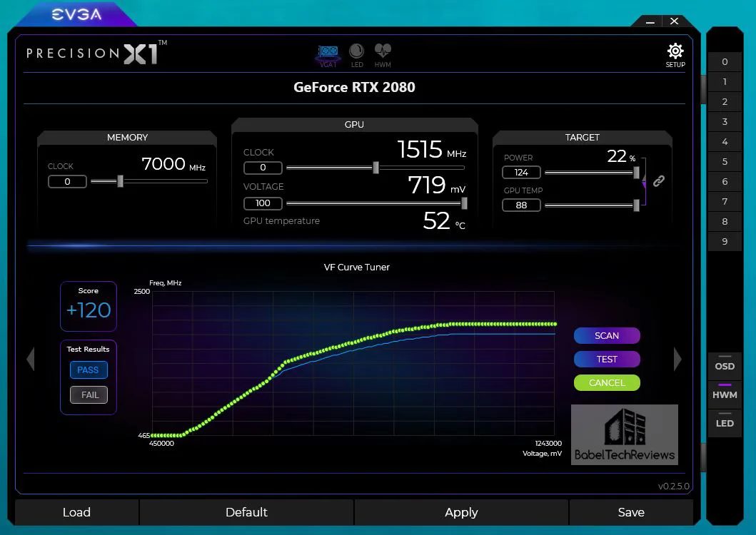Image resolution: width=756 pixels, height=535 pixels.
Task: Click the GPU temp field showing 88
Action: pyautogui.click(x=521, y=205)
